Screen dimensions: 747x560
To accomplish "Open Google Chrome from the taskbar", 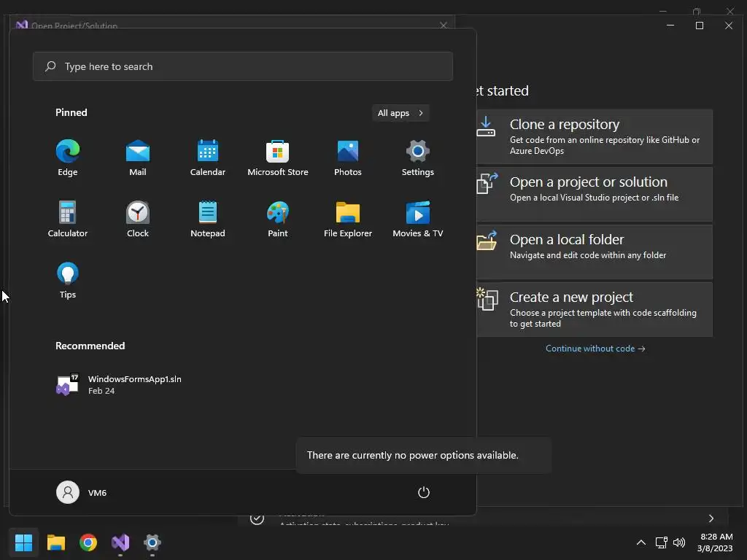I will [88, 542].
